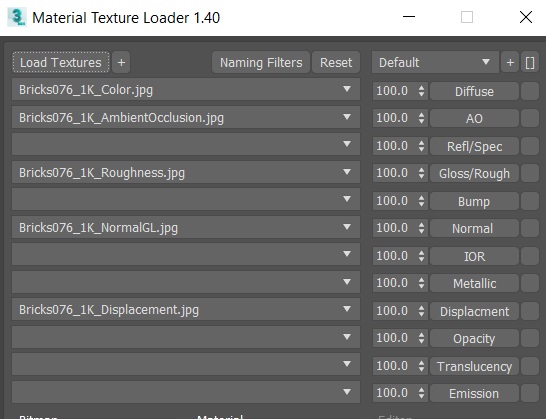Open the empty IOR texture dropdown

tap(186, 254)
